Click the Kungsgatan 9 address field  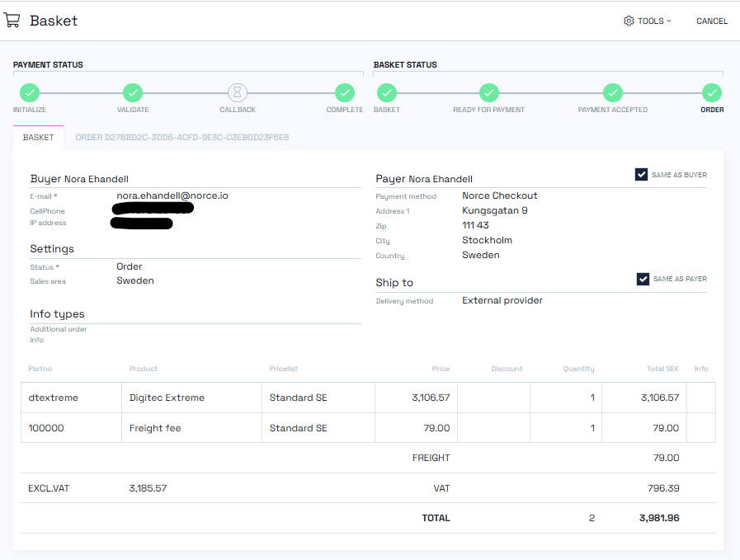coord(495,210)
